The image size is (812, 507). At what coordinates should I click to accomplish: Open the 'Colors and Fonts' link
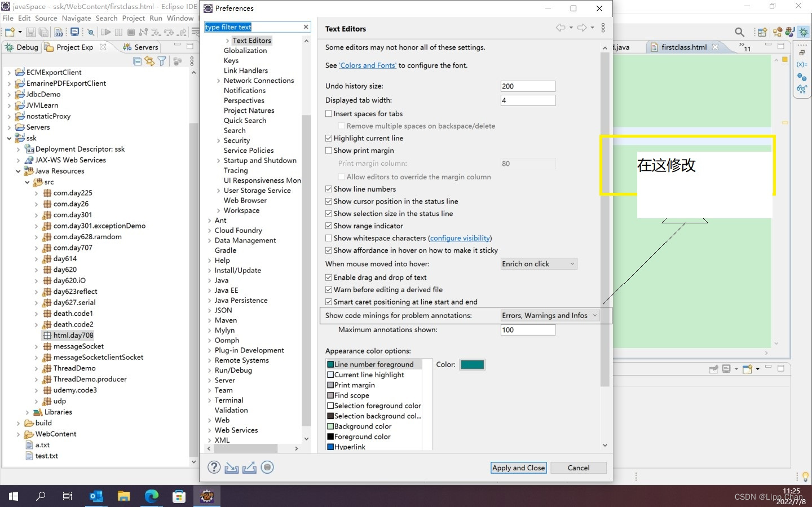[x=368, y=65]
